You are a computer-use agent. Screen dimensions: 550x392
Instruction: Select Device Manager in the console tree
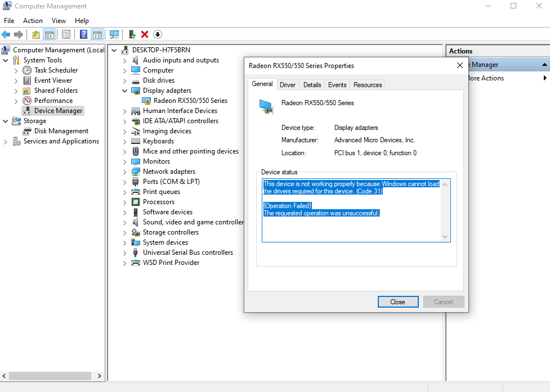click(58, 111)
